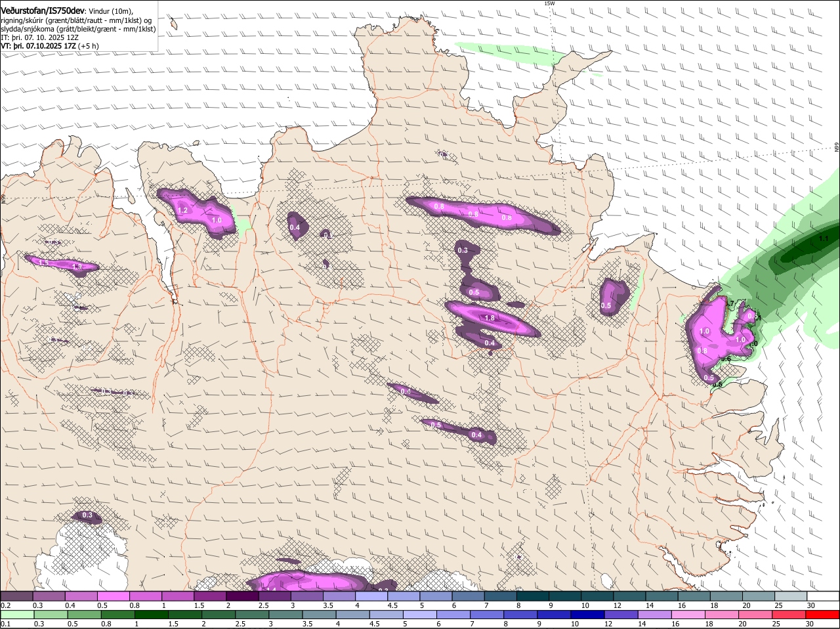Screen dimensions: 840x629
Task: Click the N99 label on the left map edge
Action: [x=3, y=198]
